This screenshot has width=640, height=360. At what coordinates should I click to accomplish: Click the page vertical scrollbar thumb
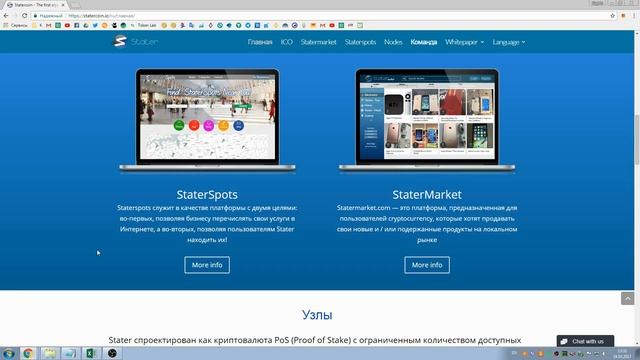tap(637, 140)
